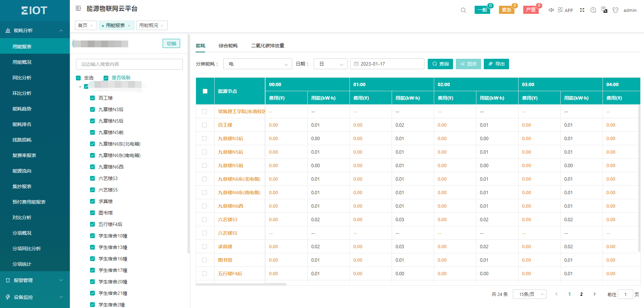
Task: Expand the 报警管理 menu group
Action: pos(61,280)
